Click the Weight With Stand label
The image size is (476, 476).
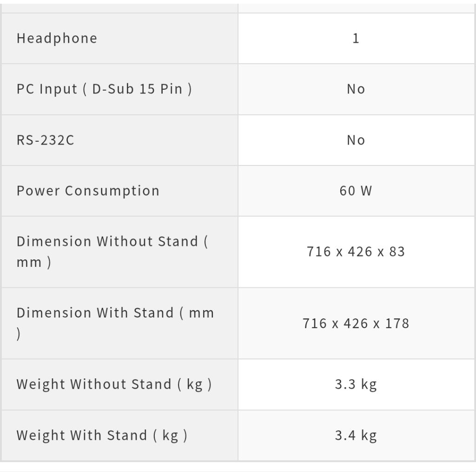(102, 436)
